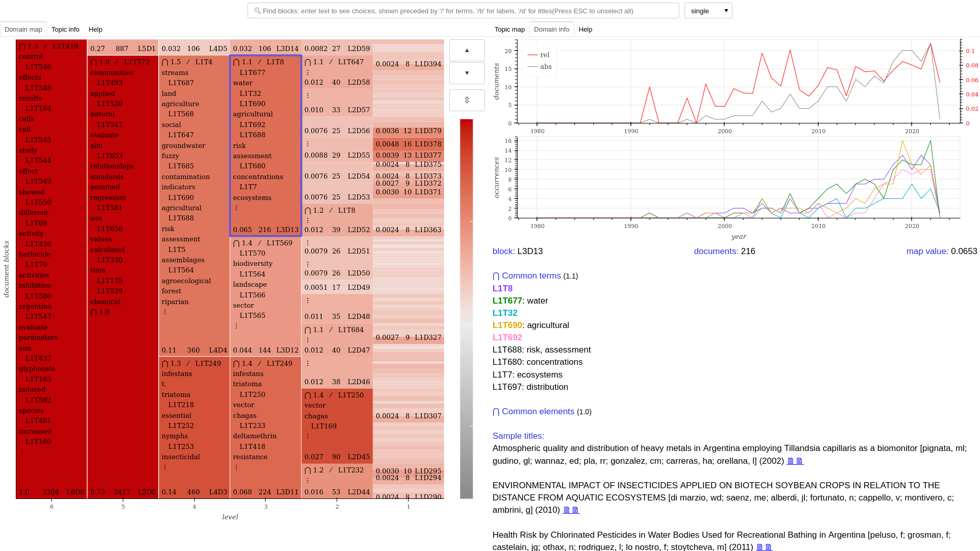Click the 'abs' legend entry in documents chart
The width and height of the screenshot is (980, 551).
540,67
